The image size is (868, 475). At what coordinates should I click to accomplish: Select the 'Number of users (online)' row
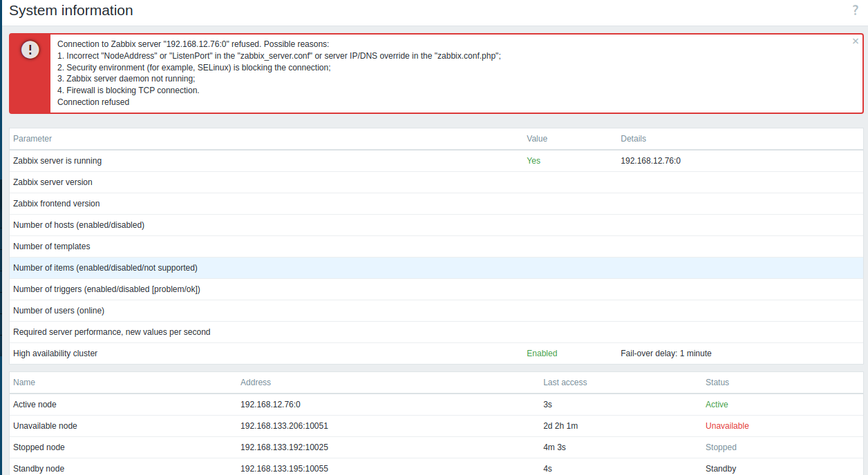[x=436, y=311]
